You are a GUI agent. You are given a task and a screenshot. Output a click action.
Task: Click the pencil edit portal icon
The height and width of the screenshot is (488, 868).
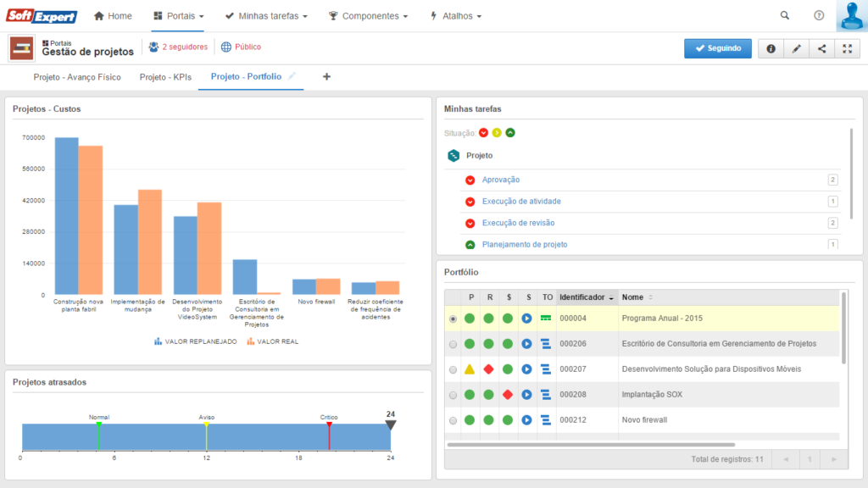(x=796, y=49)
